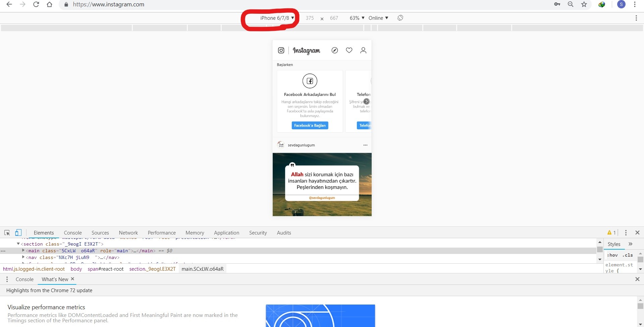Viewport: 644px width, 327px height.
Task: Open post options dots for sevdagunlugum
Action: [x=365, y=145]
